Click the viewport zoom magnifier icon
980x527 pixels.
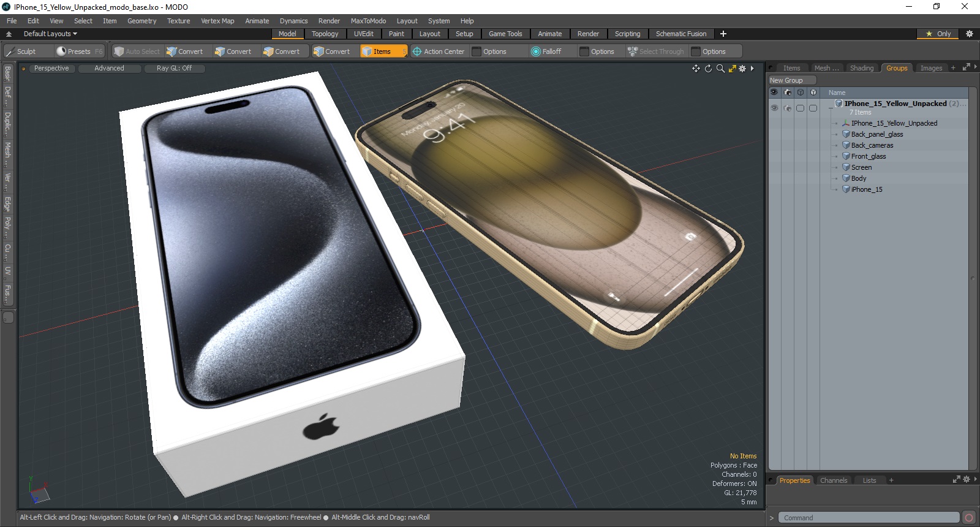[x=720, y=69]
